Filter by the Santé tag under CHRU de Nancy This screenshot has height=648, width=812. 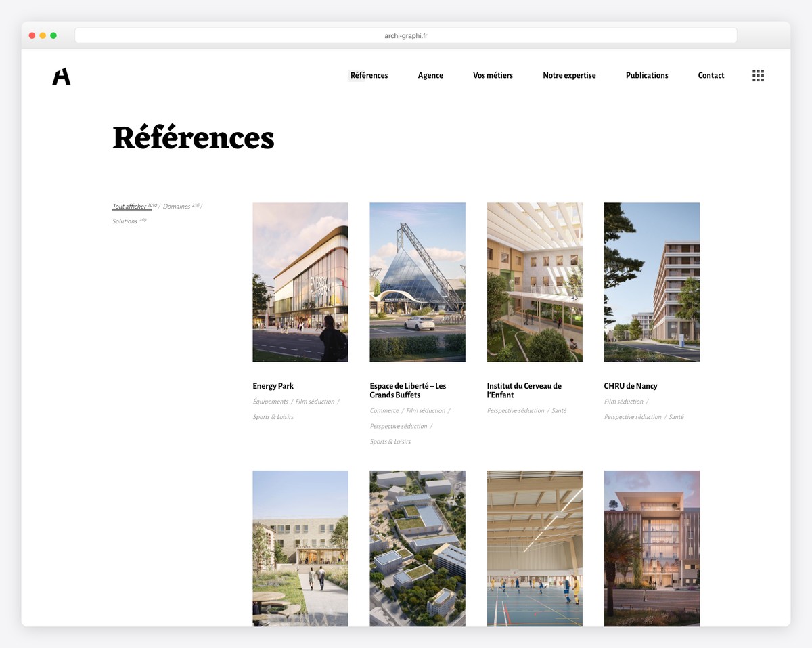tap(676, 416)
